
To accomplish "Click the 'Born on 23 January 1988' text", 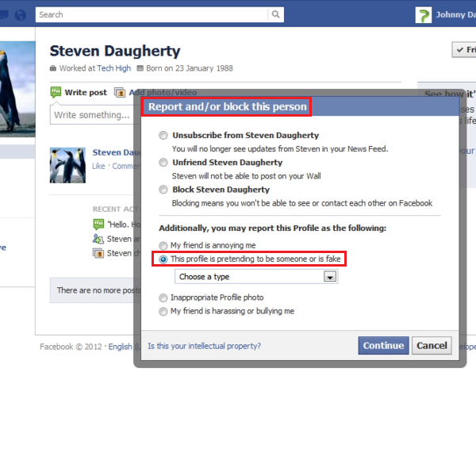I will [190, 68].
